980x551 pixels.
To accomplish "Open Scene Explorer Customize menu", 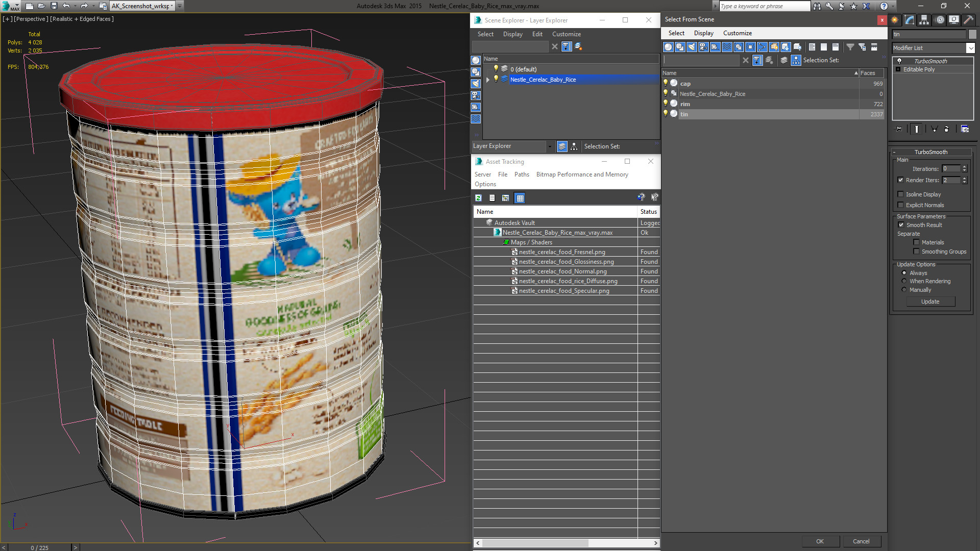I will coord(566,34).
